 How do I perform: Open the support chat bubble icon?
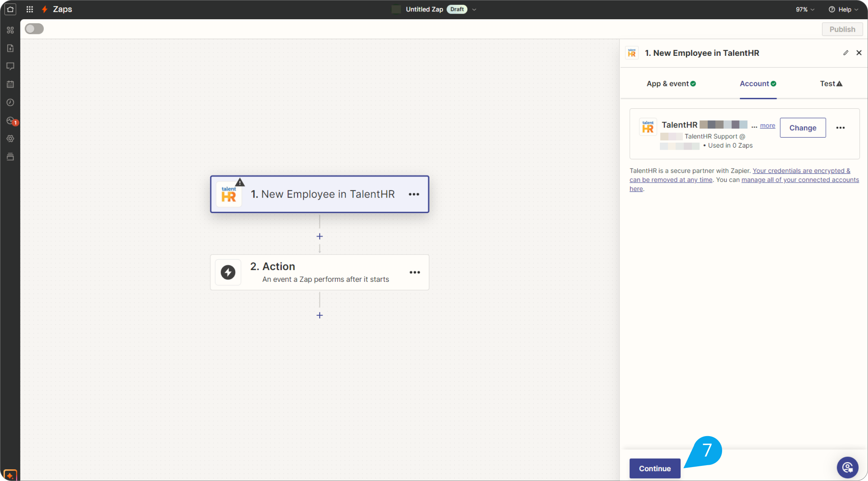click(848, 468)
